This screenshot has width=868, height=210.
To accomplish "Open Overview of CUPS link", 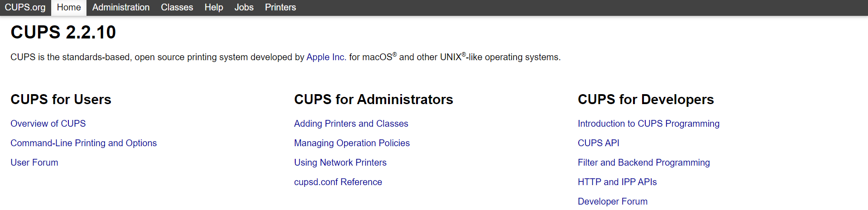I will pos(48,124).
